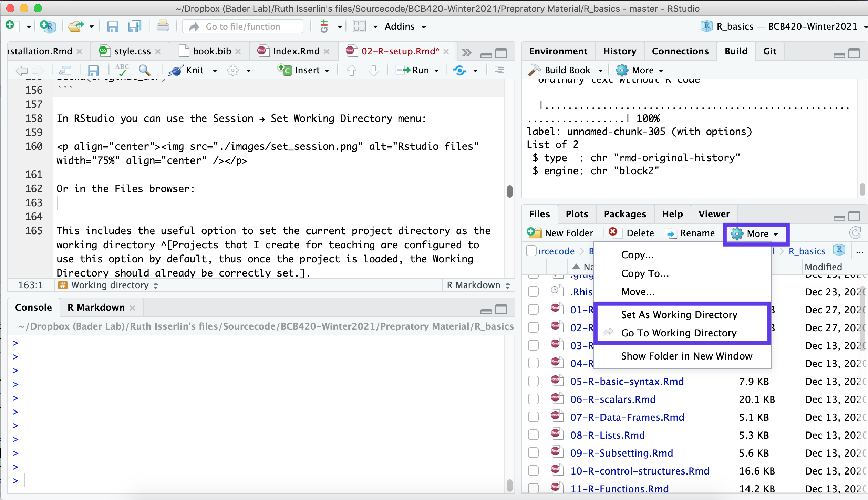Navigate to R_basics breadcrumb link
868x500 pixels.
point(807,251)
